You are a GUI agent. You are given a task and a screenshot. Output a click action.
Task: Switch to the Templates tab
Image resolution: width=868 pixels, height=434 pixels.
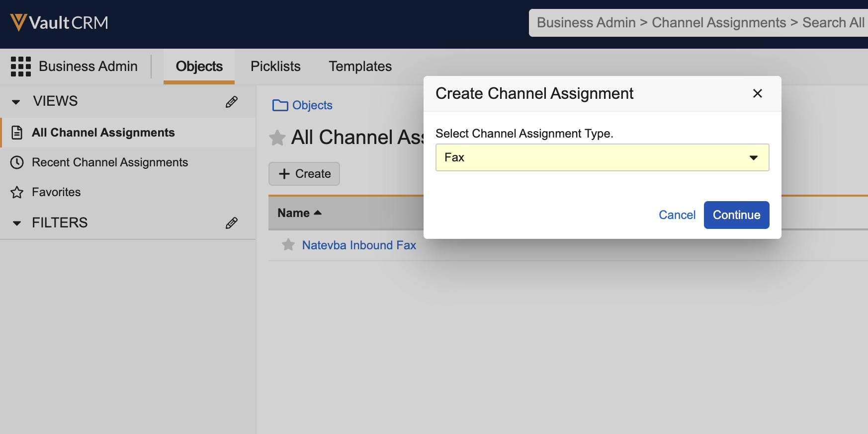pos(360,67)
